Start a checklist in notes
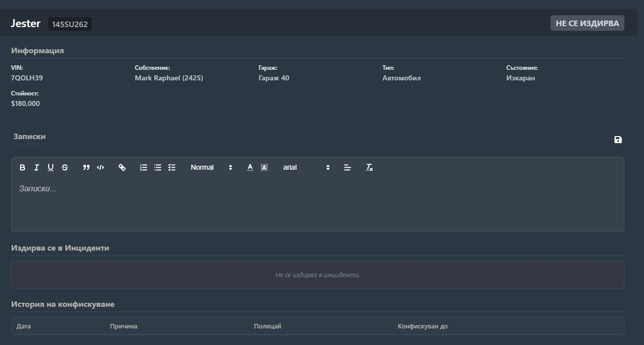Image resolution: width=644 pixels, height=345 pixels. click(172, 168)
